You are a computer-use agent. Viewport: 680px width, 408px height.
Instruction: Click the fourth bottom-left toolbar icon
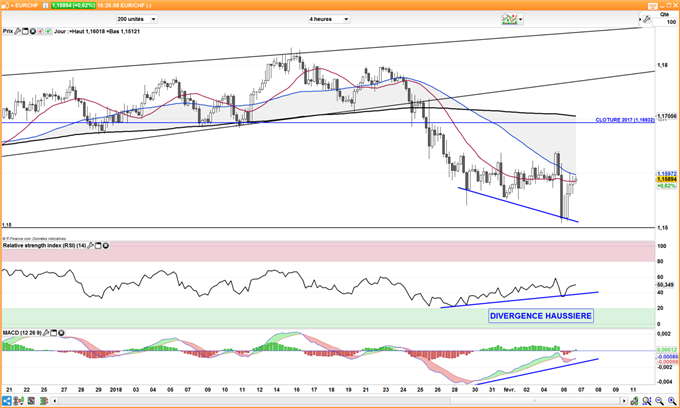(43, 401)
